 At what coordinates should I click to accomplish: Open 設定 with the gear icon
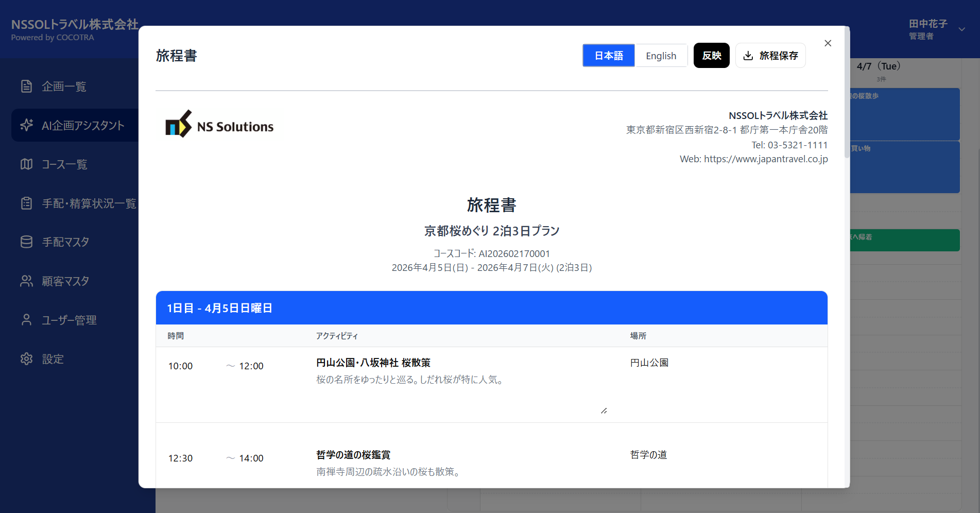point(26,358)
